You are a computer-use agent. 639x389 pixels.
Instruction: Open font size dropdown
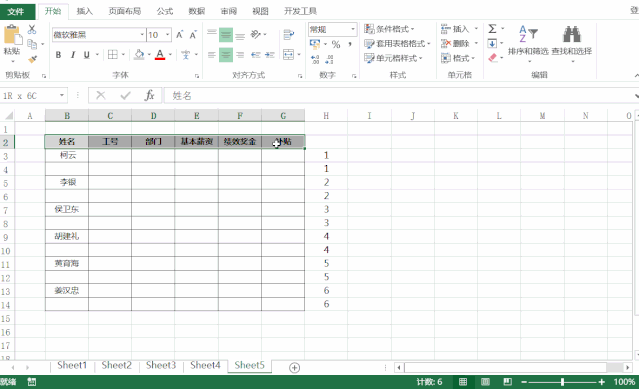click(x=167, y=35)
